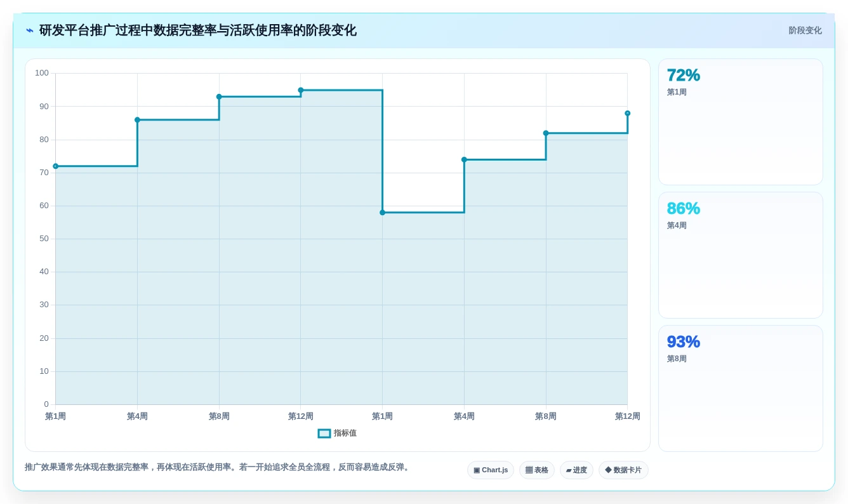This screenshot has width=848, height=504.
Task: Select the 数据卡片 tag
Action: tap(623, 470)
